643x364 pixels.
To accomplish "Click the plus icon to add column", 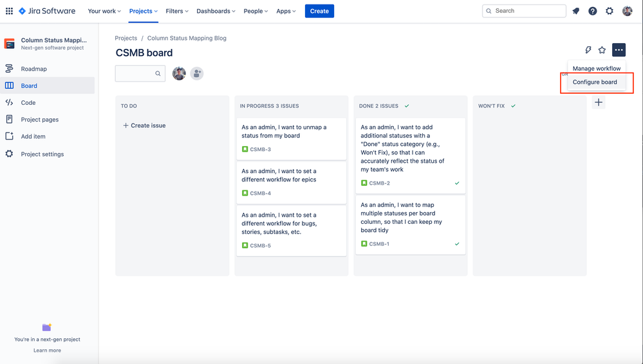I will pyautogui.click(x=599, y=102).
